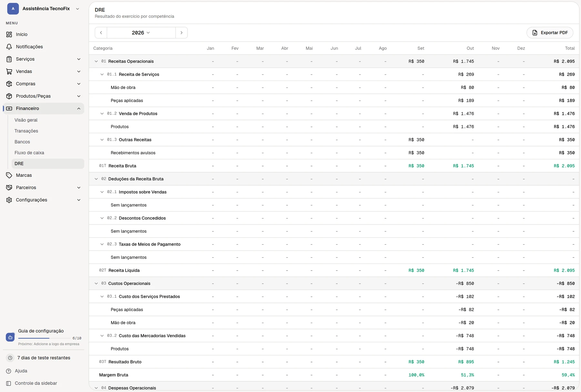Click 7 dias de teste restantes
Viewport: 581px width, 392px height.
coord(44,358)
